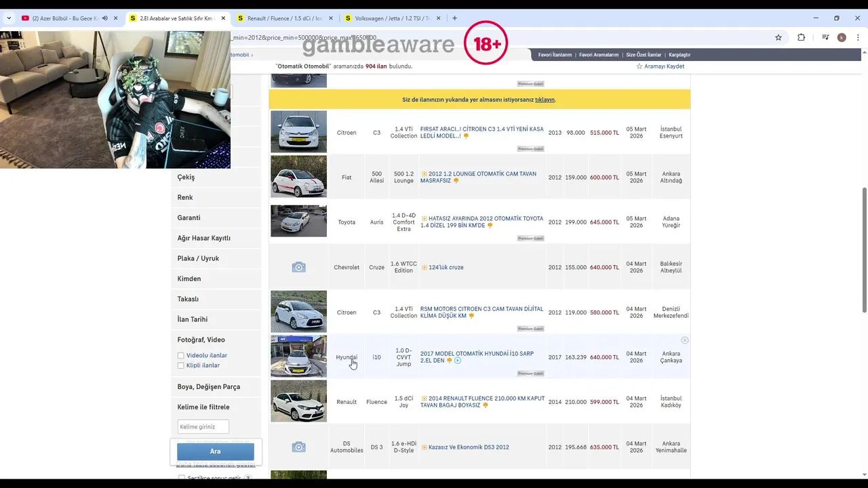Open the Renault Fluence listing thumbnail
This screenshot has width=868, height=488.
(298, 401)
